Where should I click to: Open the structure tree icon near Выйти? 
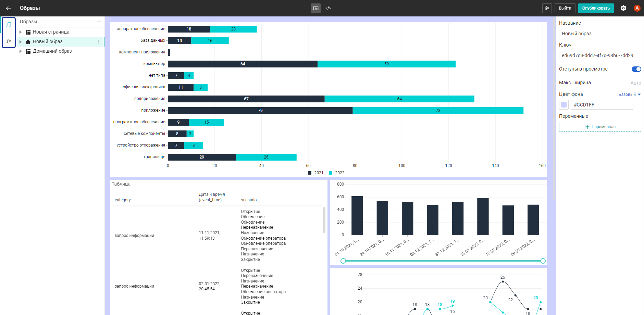(547, 8)
